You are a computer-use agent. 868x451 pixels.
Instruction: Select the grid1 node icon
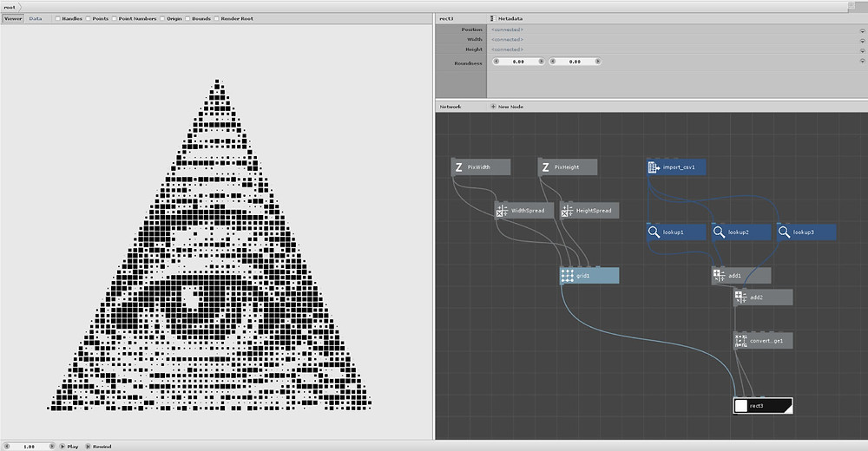[x=568, y=276]
